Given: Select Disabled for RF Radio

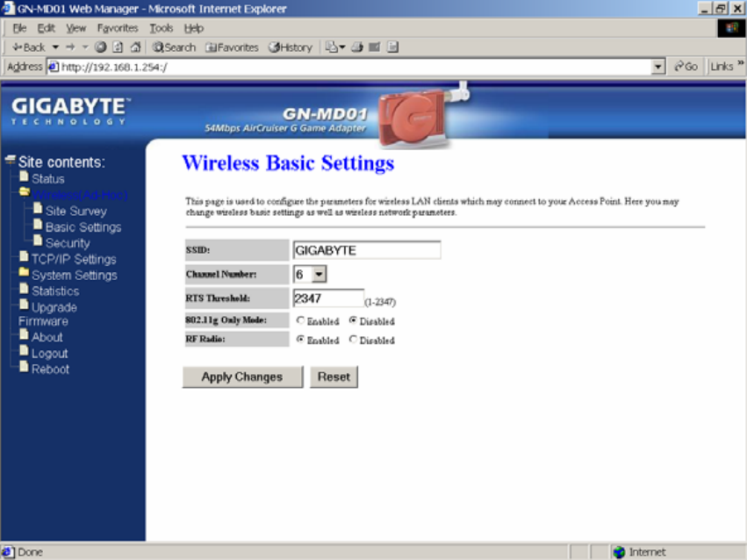Looking at the screenshot, I should (x=353, y=340).
